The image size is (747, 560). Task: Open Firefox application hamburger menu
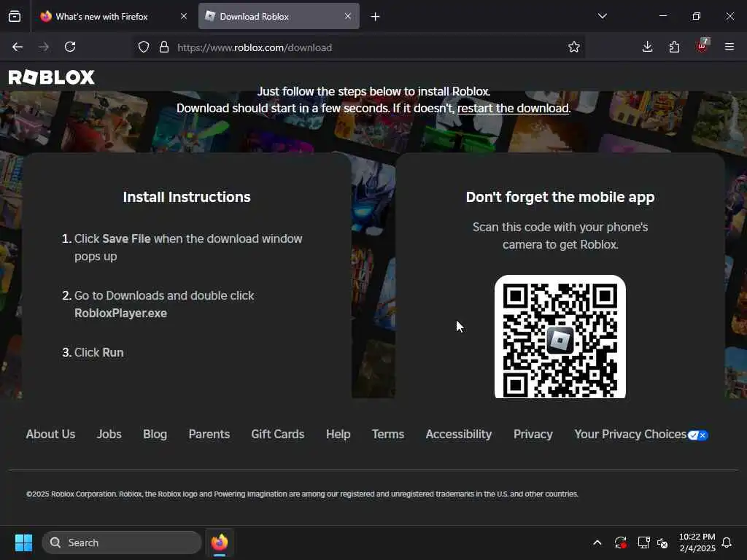point(729,47)
